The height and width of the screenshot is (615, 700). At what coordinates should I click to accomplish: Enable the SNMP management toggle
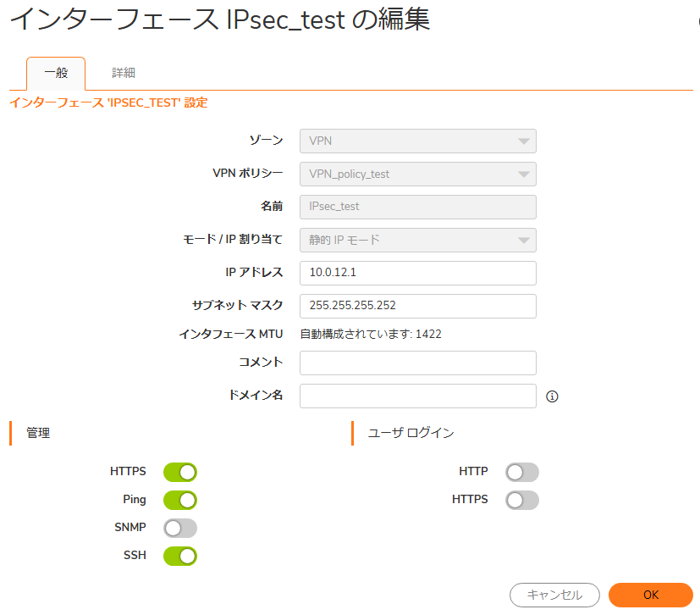(180, 528)
